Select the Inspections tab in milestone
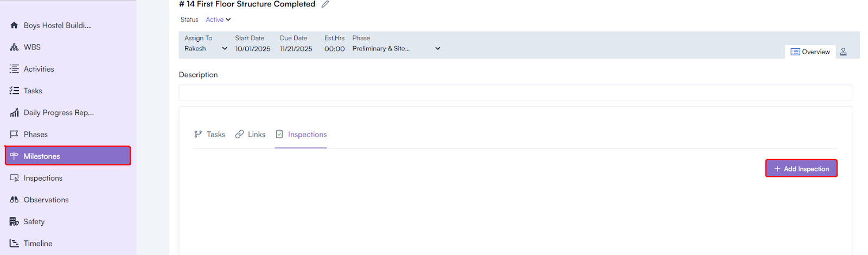 [x=301, y=135]
